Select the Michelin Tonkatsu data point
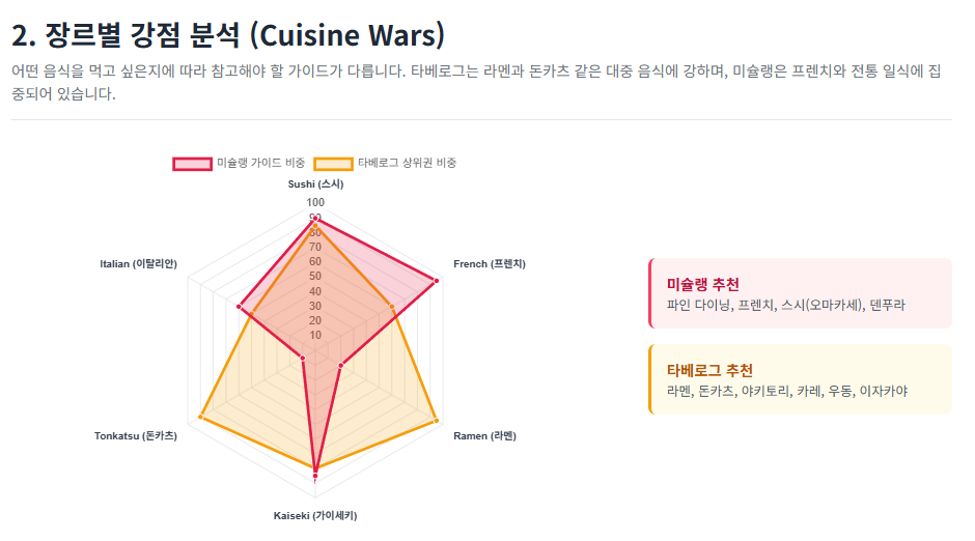 point(302,358)
